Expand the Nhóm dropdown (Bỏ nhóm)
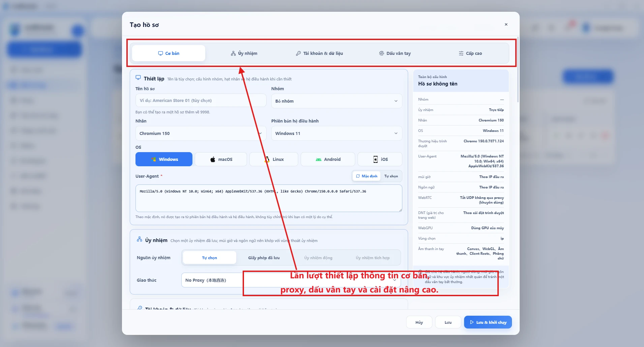The width and height of the screenshot is (644, 347). (337, 101)
